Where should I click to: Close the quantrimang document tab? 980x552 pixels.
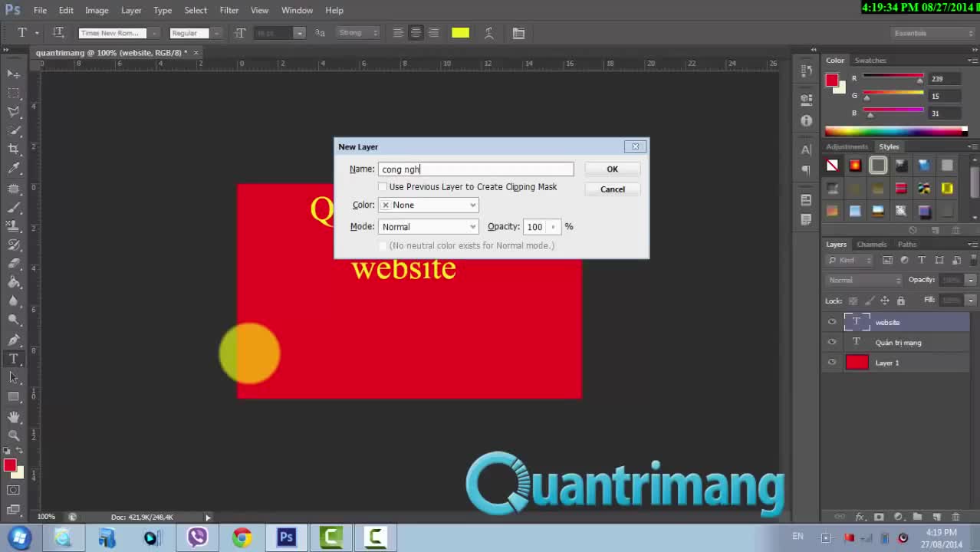click(x=196, y=52)
